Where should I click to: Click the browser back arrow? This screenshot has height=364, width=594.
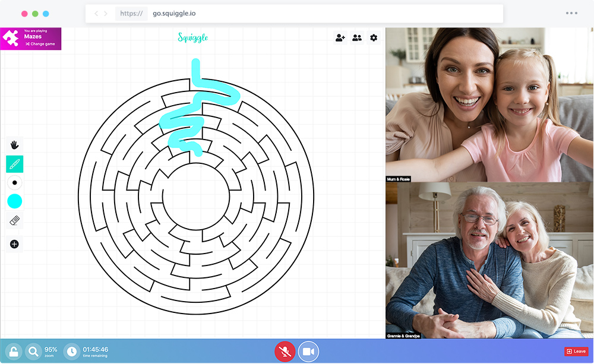click(96, 14)
